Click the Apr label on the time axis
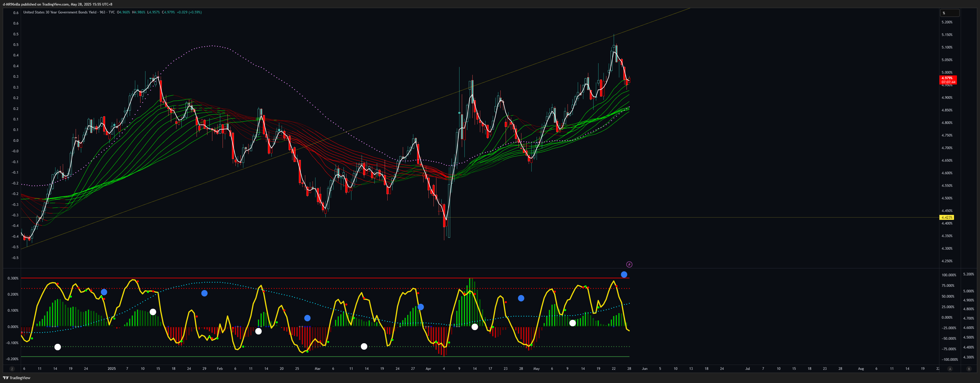Screen dimensions: 980x383 (x=429, y=369)
